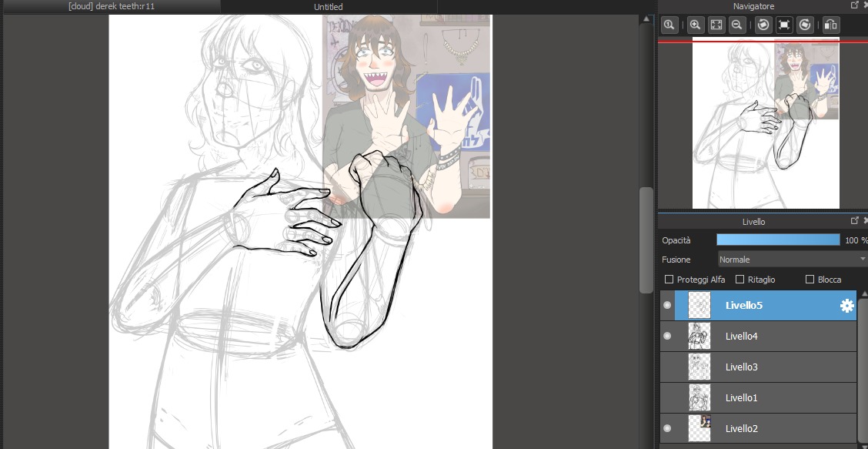
Task: Show the hidden Livello1 layer
Action: point(667,397)
